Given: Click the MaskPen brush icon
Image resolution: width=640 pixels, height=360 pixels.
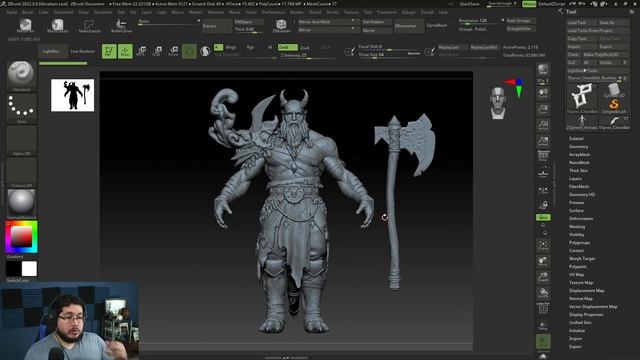Looking at the screenshot, I should pos(25,25).
